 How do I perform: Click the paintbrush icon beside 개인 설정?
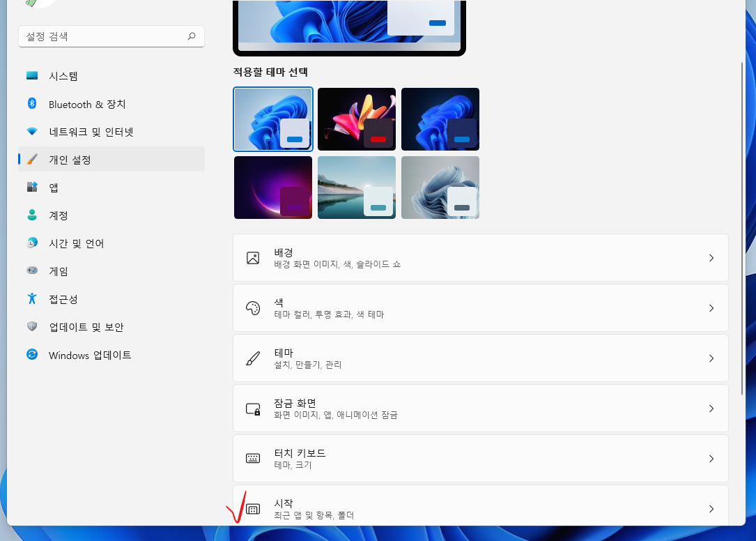(32, 159)
